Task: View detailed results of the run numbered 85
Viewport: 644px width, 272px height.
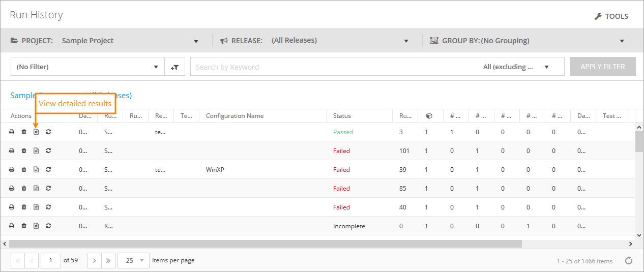Action: pos(36,188)
